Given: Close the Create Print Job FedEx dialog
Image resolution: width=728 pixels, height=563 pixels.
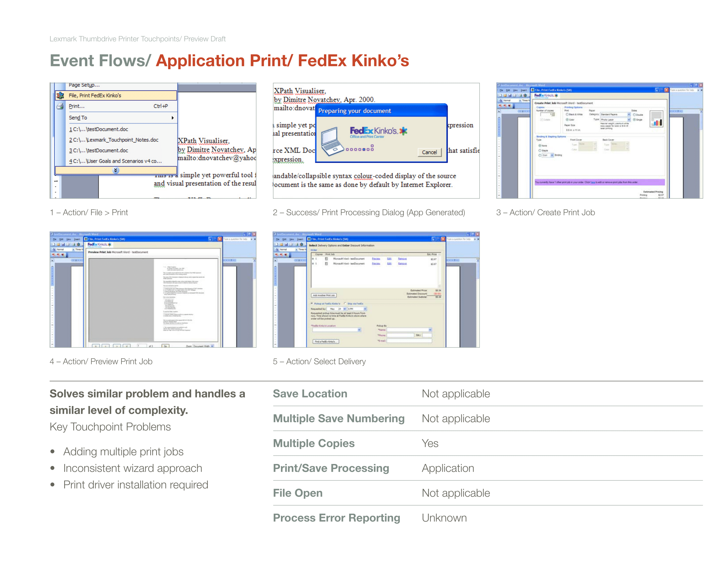Looking at the screenshot, I should [666, 90].
